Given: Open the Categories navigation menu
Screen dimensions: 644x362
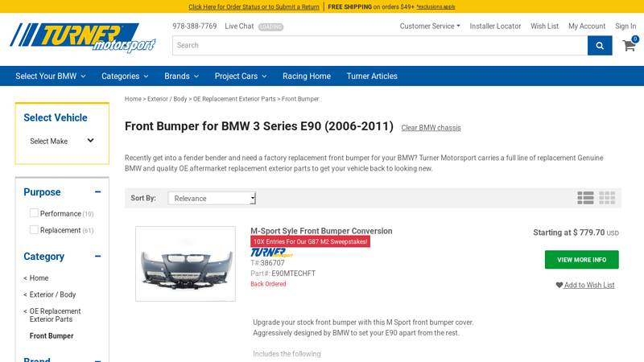Looking at the screenshot, I should tap(125, 76).
